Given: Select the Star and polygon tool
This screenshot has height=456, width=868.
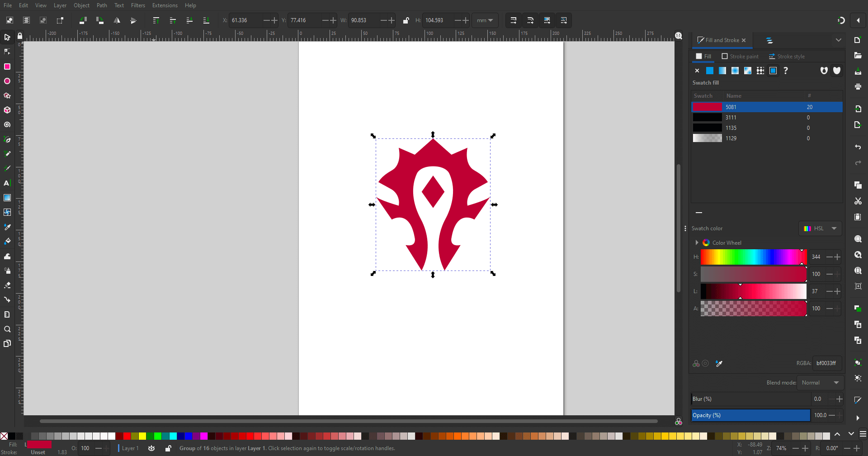Looking at the screenshot, I should tap(7, 95).
